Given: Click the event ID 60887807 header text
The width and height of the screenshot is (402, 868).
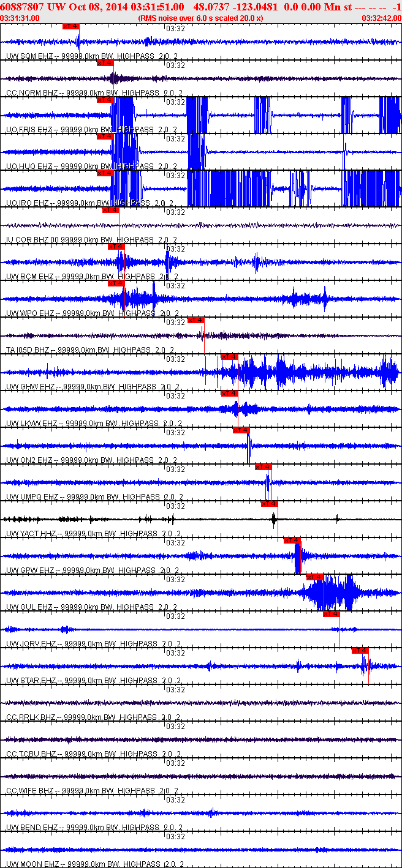Looking at the screenshot, I should click(21, 6).
